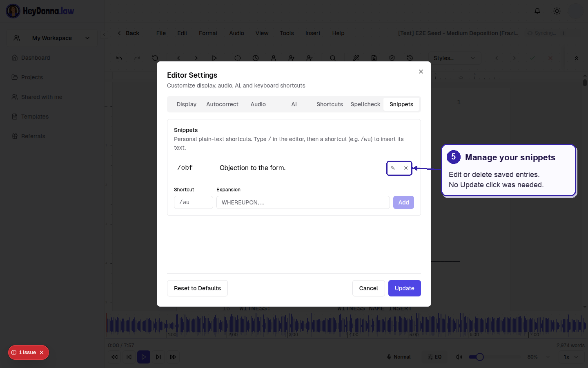Screen dimensions: 588x368
Task: Click the undo arrow in the editor toolbar
Action: (119, 58)
